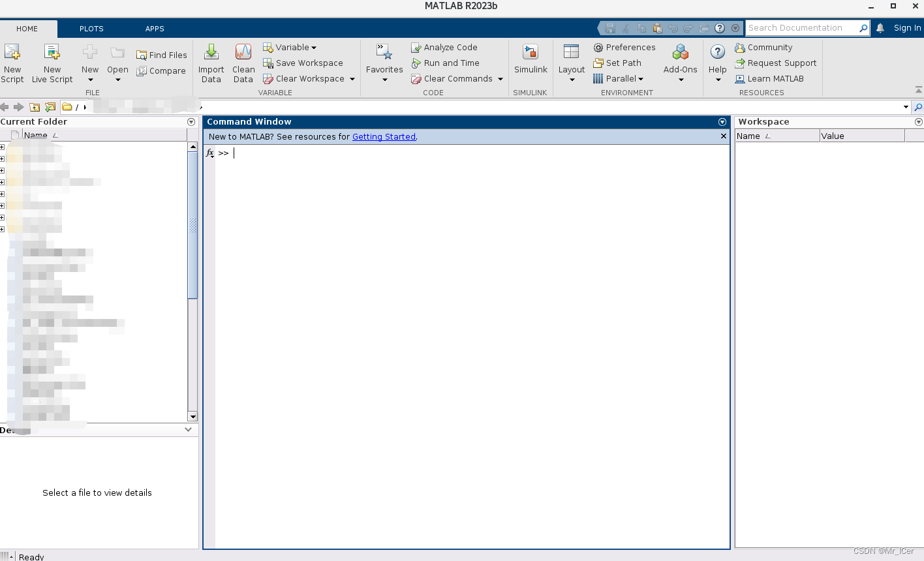Image resolution: width=924 pixels, height=561 pixels.
Task: Open Preferences
Action: [624, 47]
